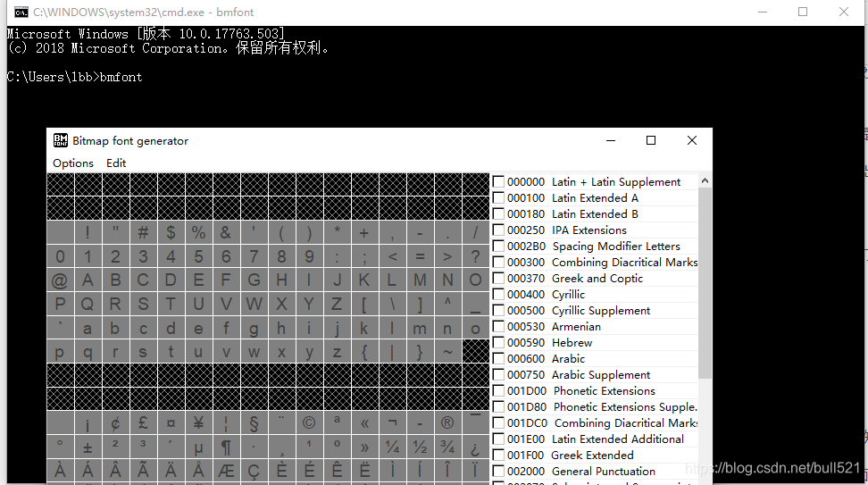Select the Æ glyph cell

227,471
